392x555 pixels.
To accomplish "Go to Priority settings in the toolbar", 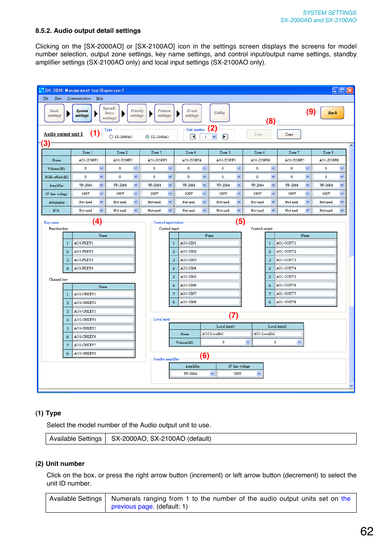I will (137, 113).
